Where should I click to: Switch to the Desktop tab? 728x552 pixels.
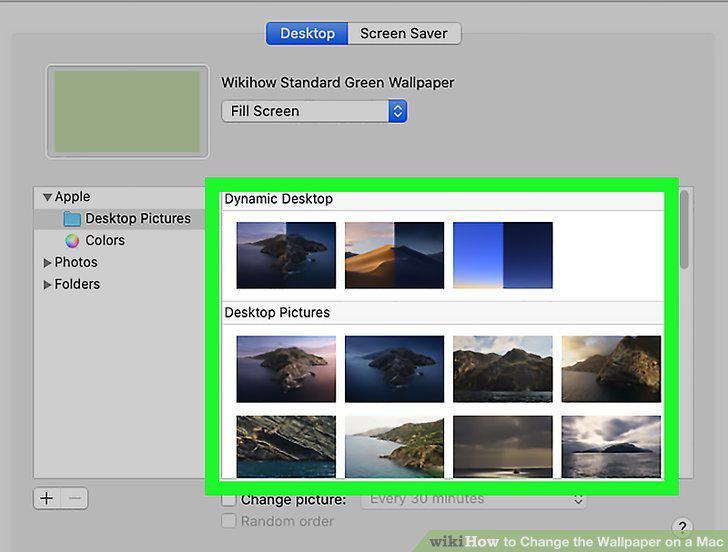(307, 33)
